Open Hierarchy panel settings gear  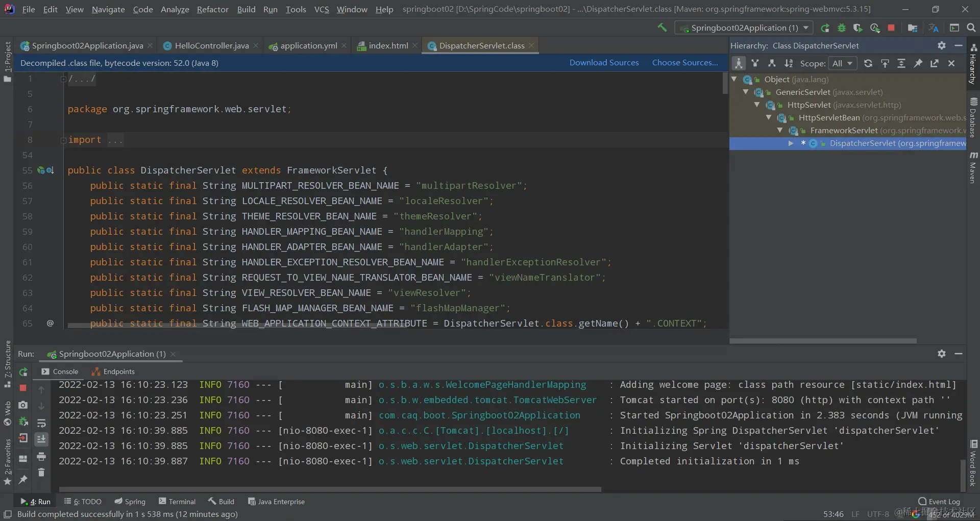tap(942, 45)
